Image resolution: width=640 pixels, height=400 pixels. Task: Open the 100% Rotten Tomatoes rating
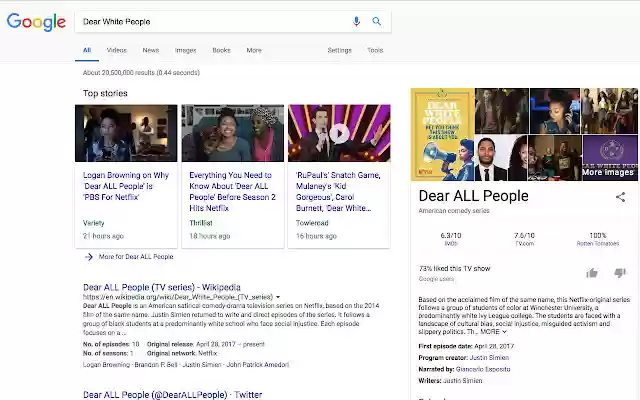[598, 239]
